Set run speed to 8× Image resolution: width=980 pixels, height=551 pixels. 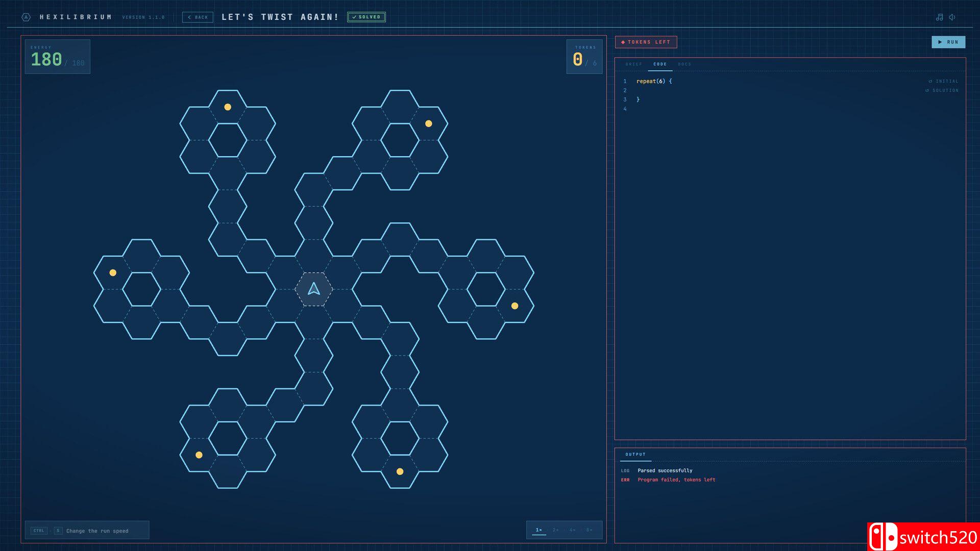click(x=590, y=530)
